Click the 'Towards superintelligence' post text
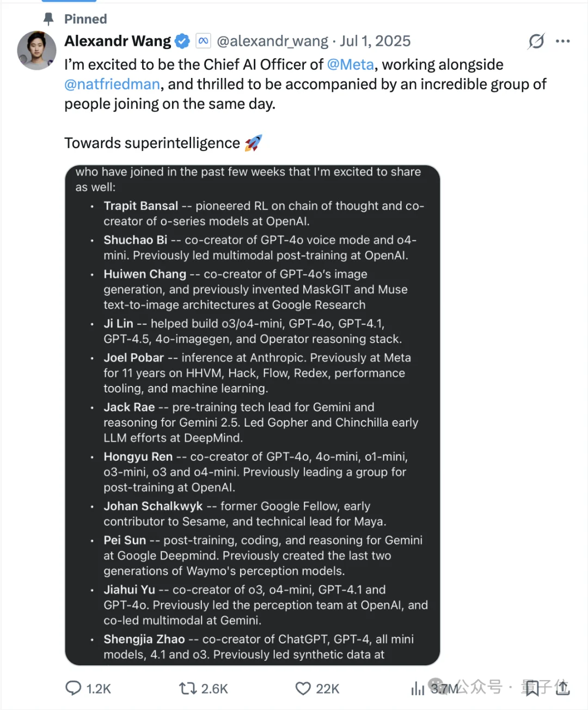 point(152,143)
